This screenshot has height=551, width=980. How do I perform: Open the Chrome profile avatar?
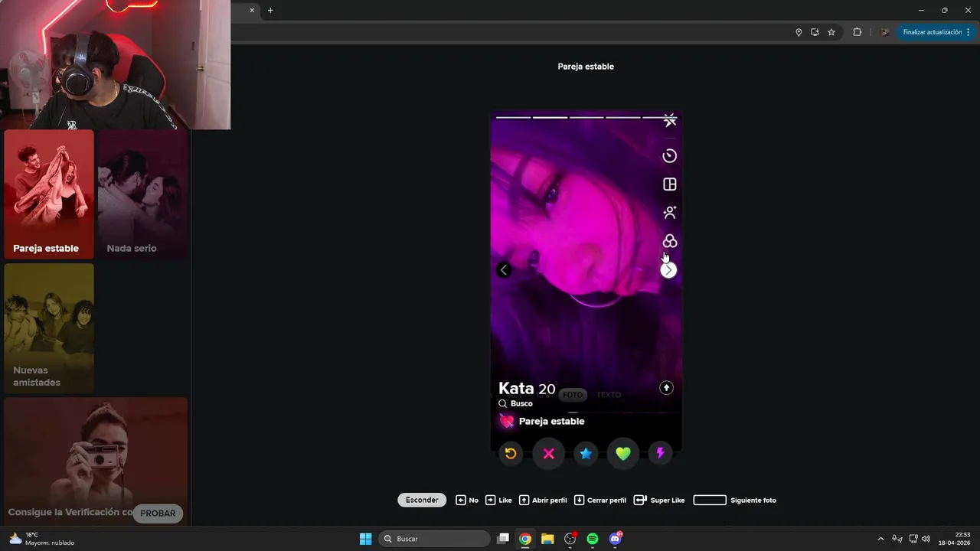(885, 32)
